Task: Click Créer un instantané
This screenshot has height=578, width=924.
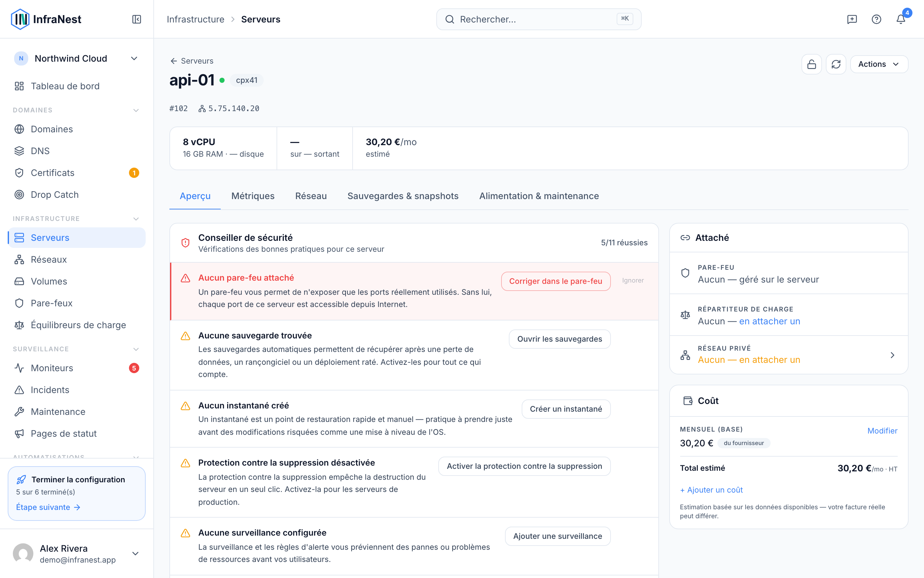Action: (x=566, y=409)
